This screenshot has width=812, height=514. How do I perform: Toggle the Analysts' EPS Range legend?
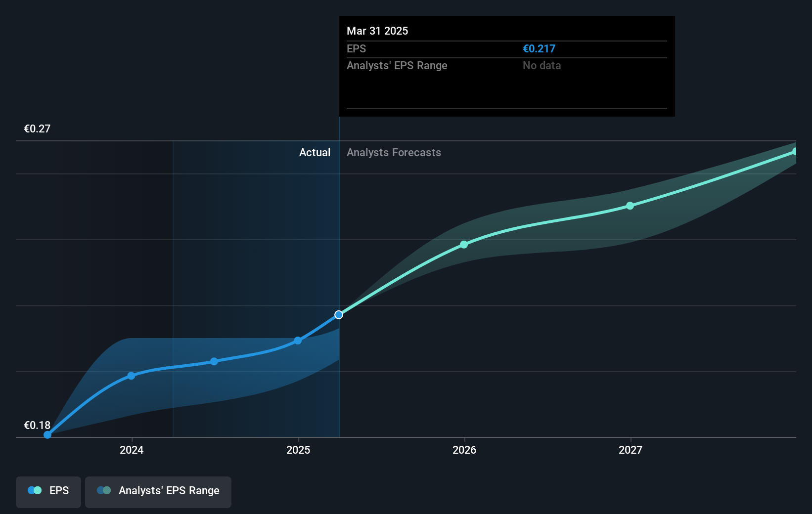(x=158, y=492)
